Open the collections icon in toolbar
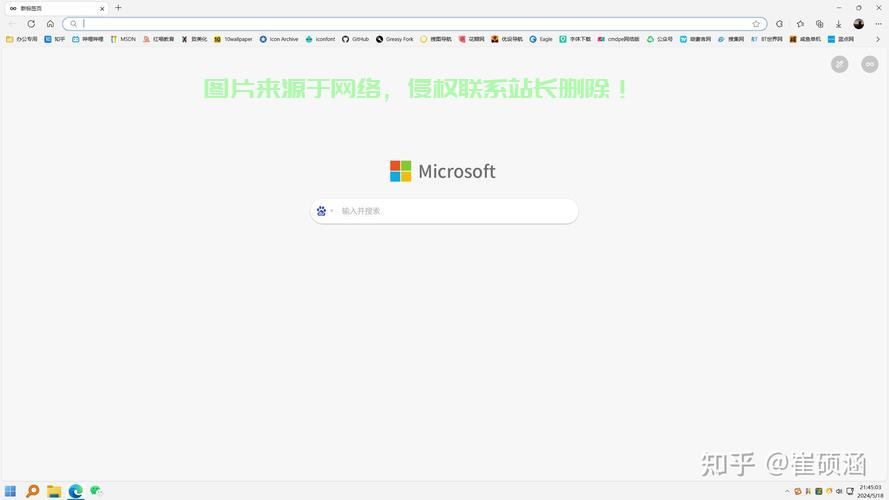This screenshot has height=500, width=889. point(819,24)
